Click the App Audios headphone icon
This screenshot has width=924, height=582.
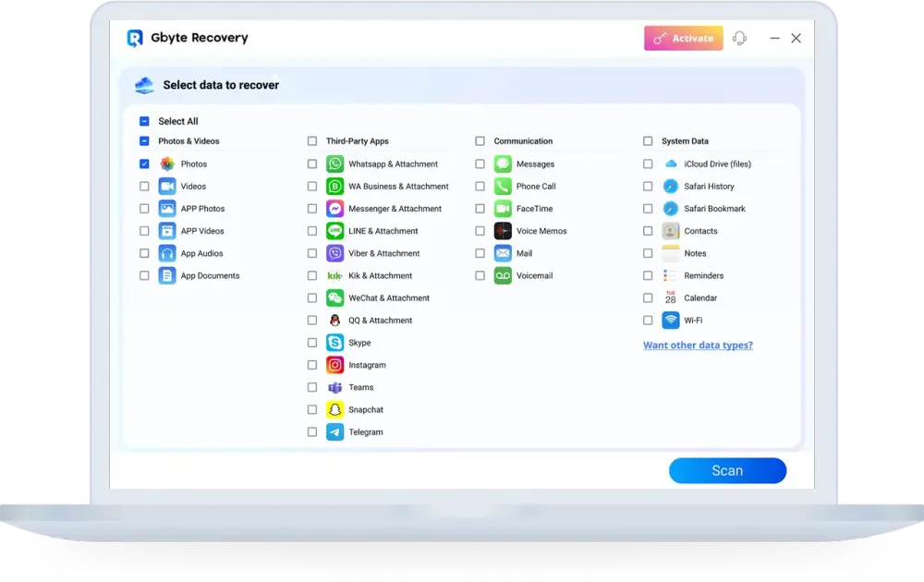click(x=167, y=253)
